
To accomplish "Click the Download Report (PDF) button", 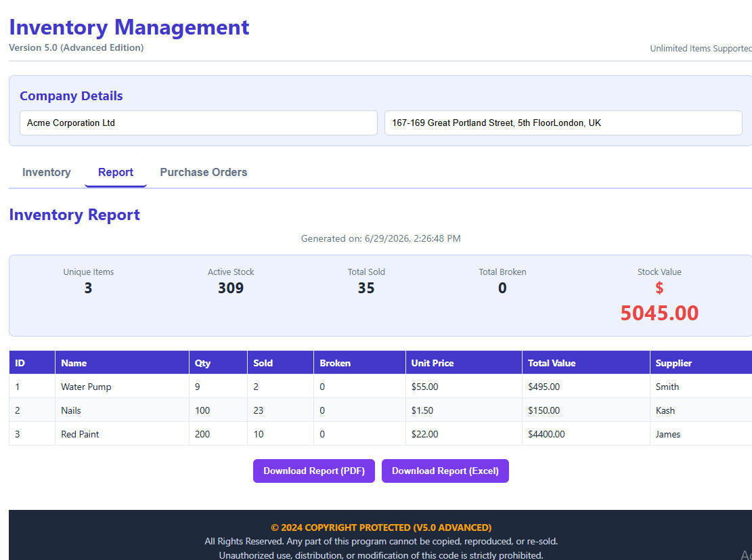I will tap(313, 471).
